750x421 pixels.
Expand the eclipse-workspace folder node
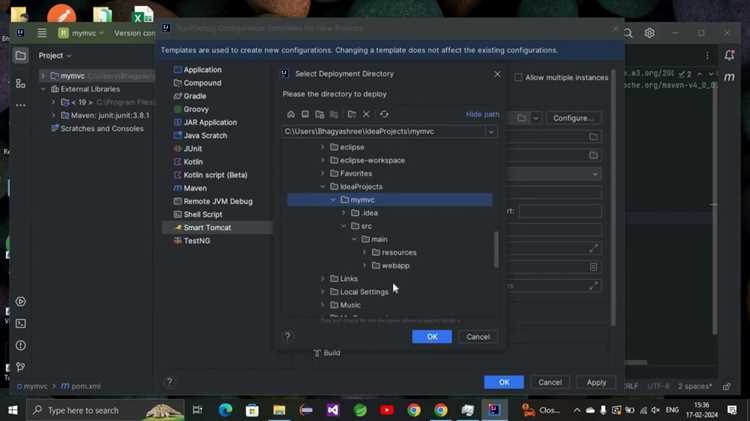coord(322,160)
